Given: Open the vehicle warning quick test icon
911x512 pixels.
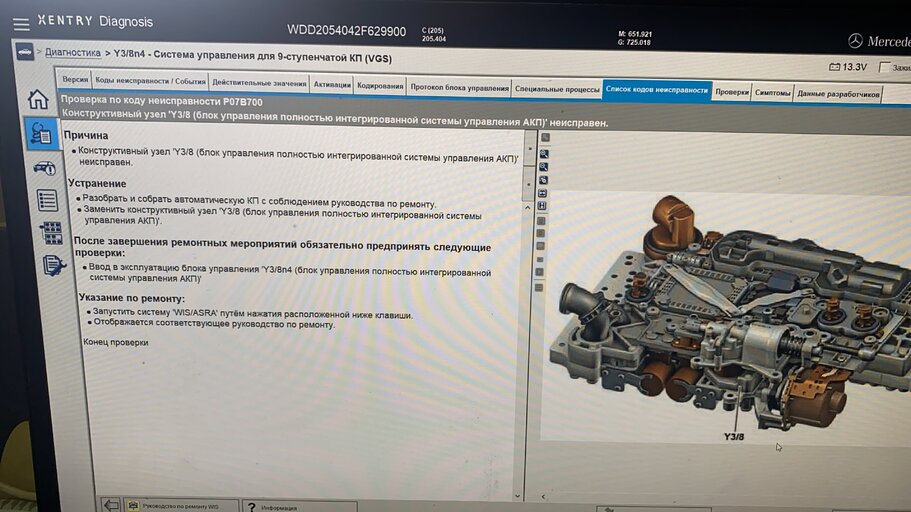Looking at the screenshot, I should pos(45,168).
